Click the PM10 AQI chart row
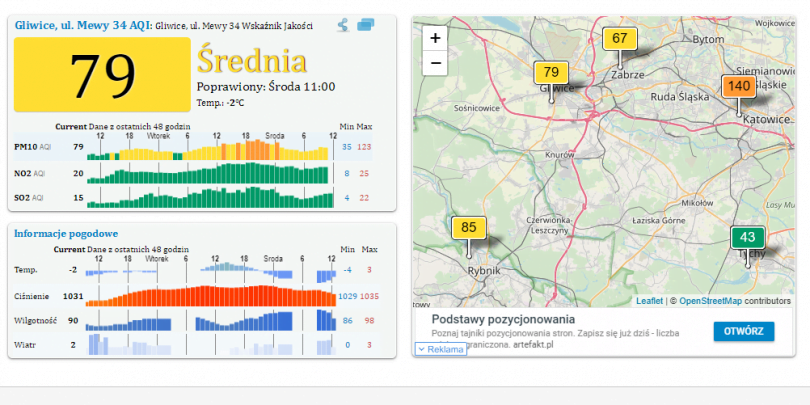Screen dimensions: 810x405 coord(207,148)
